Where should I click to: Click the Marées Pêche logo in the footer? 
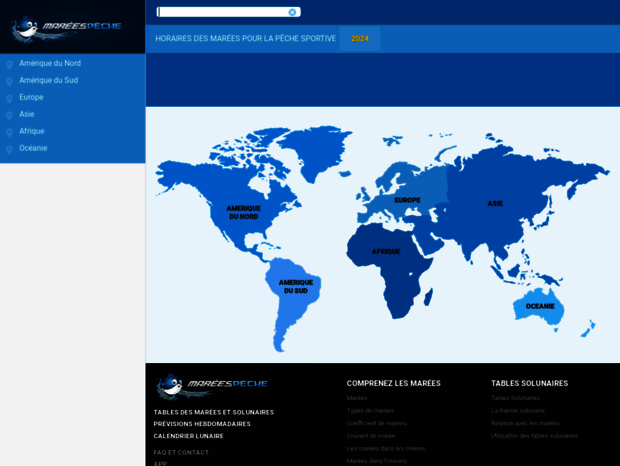[x=212, y=386]
